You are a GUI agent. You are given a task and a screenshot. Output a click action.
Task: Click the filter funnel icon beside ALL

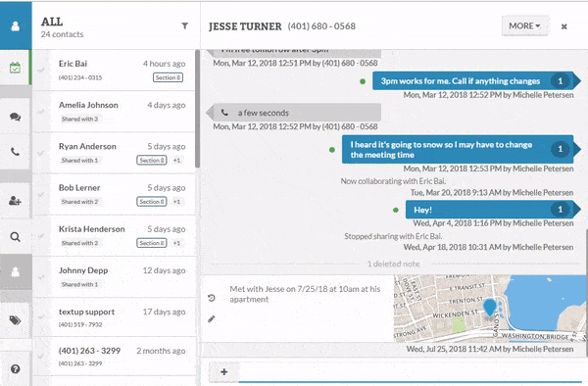[x=185, y=25]
